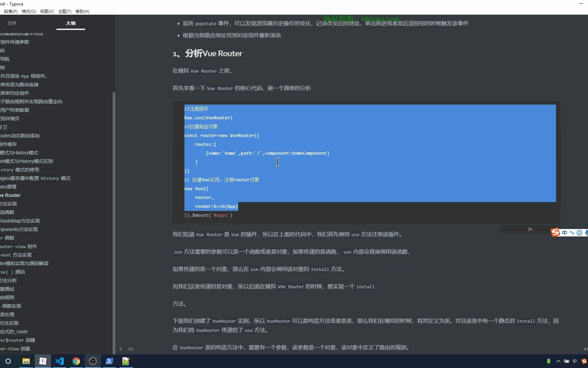This screenshot has height=368, width=588.
Task: Launch Visual Studio Code from the taskbar
Action: pyautogui.click(x=60, y=361)
